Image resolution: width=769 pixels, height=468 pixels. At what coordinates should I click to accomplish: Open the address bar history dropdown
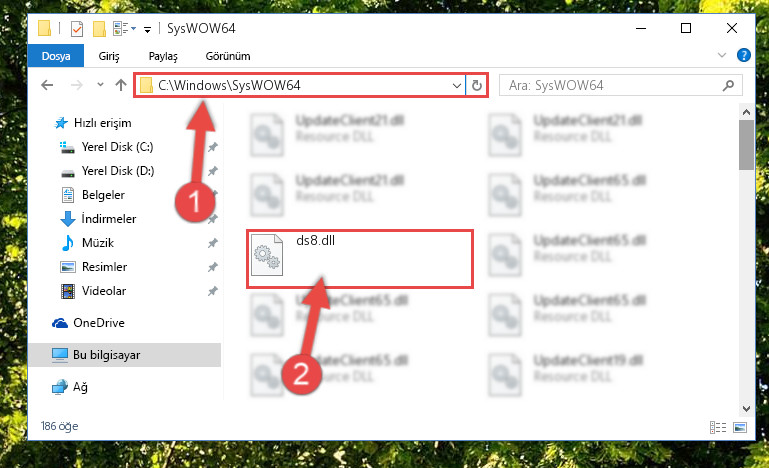tap(457, 85)
